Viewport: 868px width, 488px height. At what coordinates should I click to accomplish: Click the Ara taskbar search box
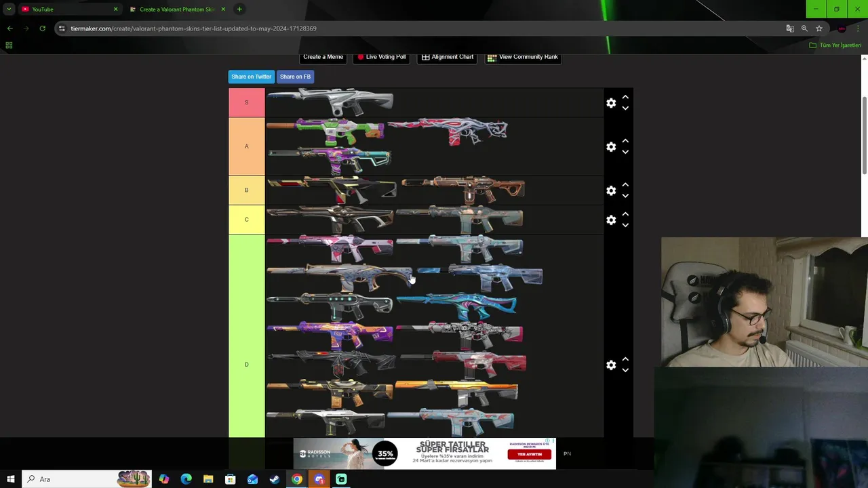pyautogui.click(x=86, y=479)
